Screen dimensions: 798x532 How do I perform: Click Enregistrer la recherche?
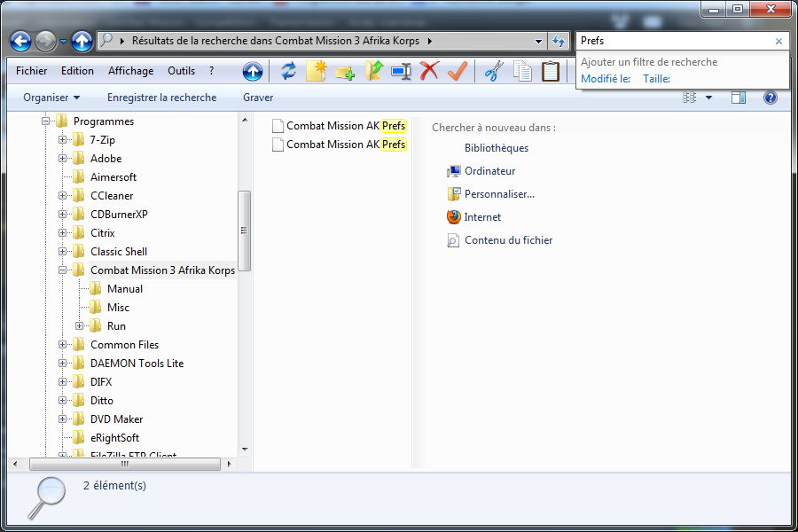pyautogui.click(x=162, y=98)
